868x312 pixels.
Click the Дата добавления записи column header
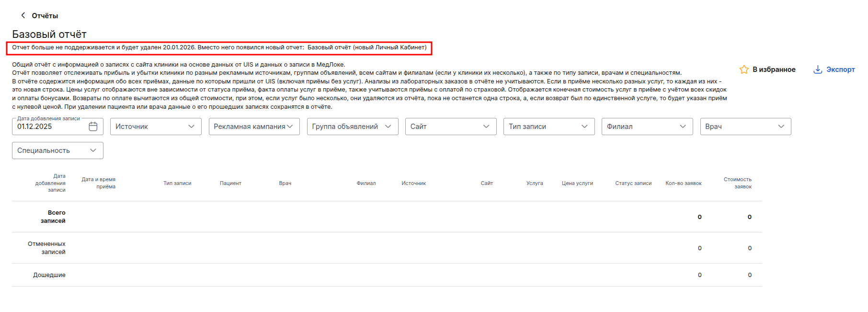pyautogui.click(x=50, y=183)
